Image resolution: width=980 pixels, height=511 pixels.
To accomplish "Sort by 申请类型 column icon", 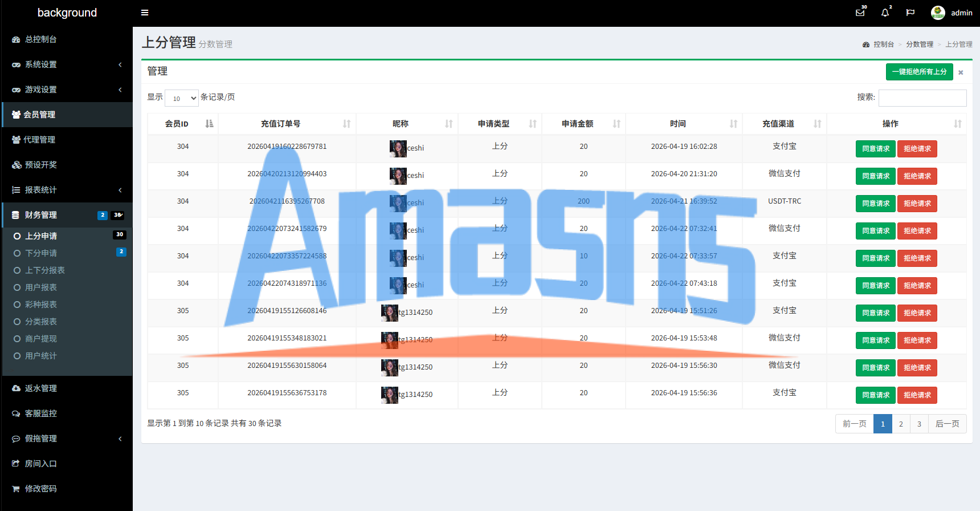I will 533,124.
